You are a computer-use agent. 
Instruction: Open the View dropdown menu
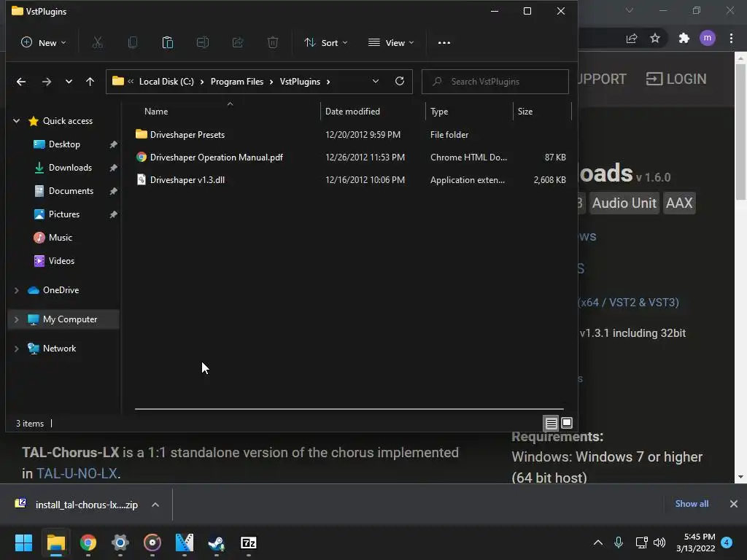(x=391, y=43)
